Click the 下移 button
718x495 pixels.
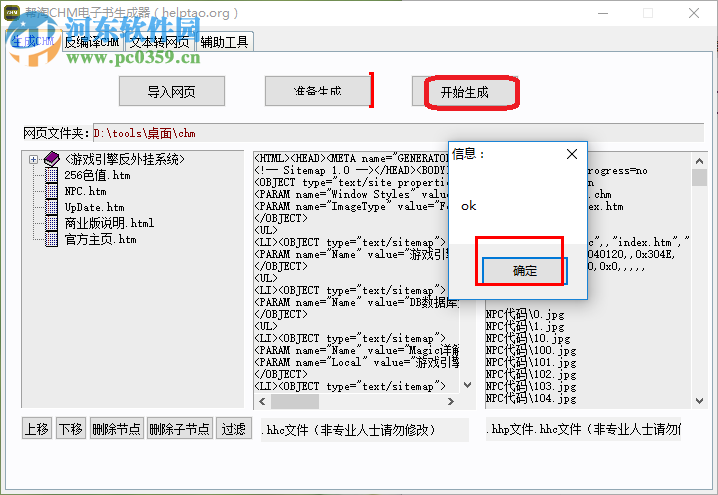pyautogui.click(x=71, y=429)
